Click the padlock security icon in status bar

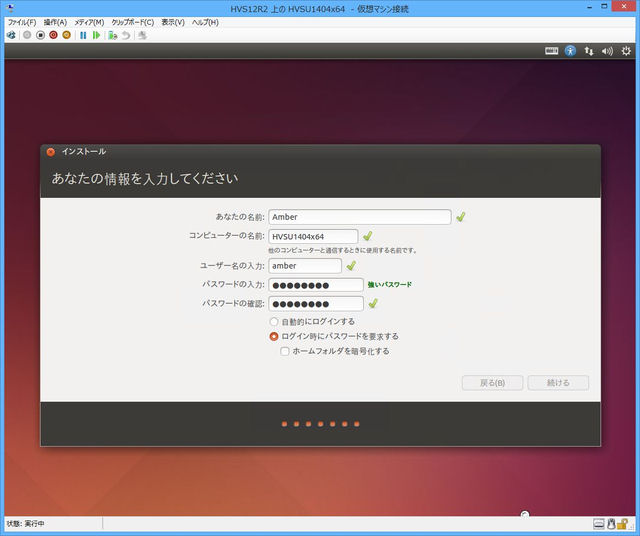pos(622,523)
